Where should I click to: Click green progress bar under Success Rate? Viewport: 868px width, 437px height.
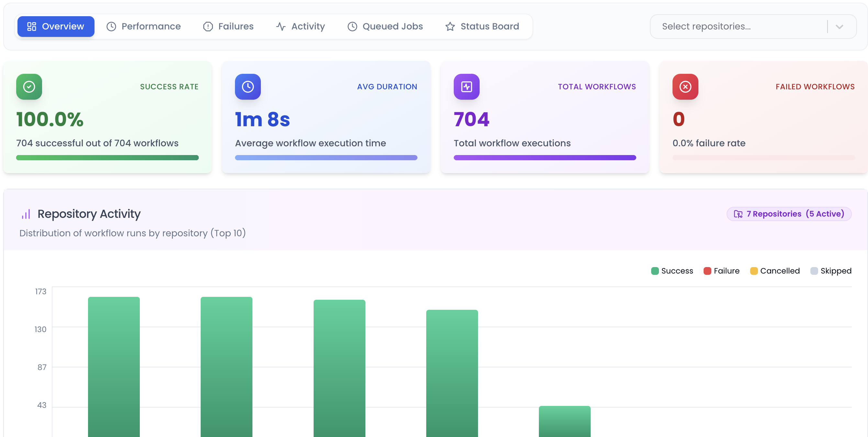pyautogui.click(x=107, y=158)
